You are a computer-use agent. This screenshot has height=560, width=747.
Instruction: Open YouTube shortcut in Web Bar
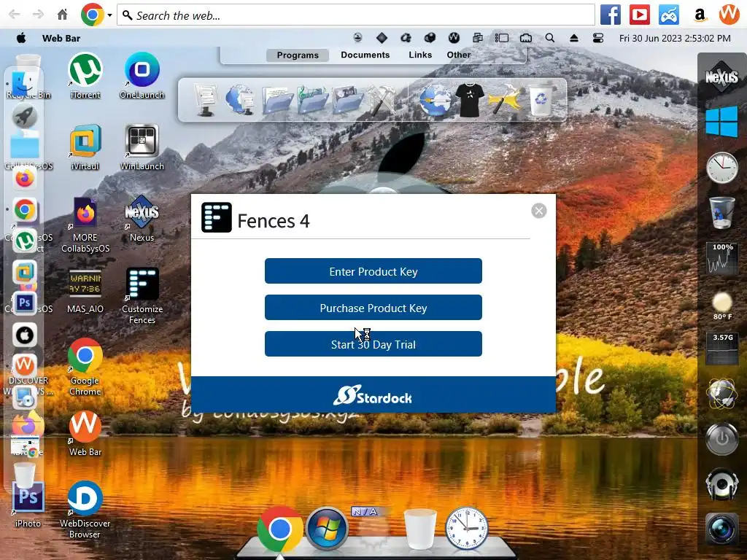pyautogui.click(x=639, y=15)
